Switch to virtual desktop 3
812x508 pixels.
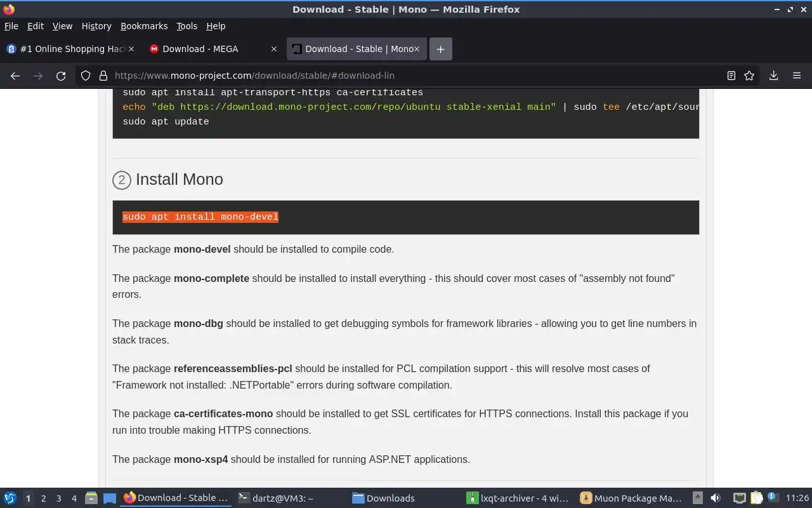pyautogui.click(x=58, y=498)
